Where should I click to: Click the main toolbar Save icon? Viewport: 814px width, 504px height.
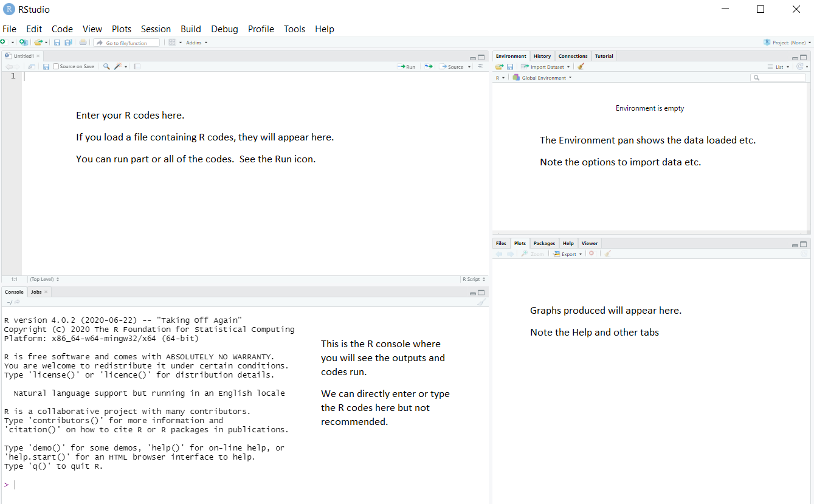tap(57, 43)
